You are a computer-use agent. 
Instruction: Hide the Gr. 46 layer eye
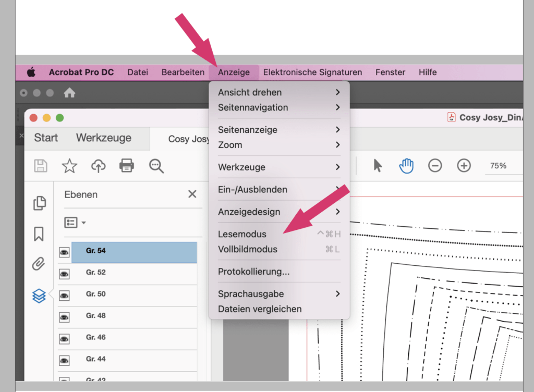tap(64, 338)
